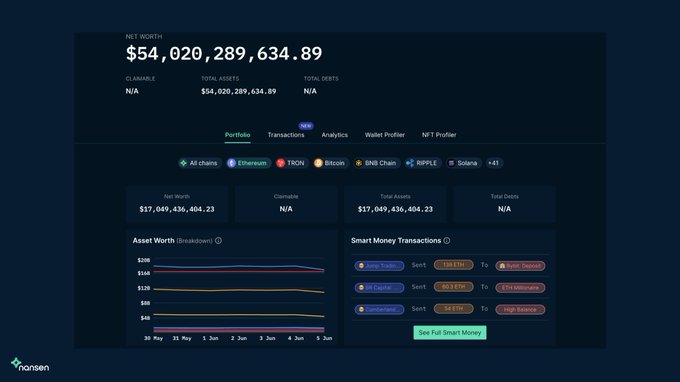This screenshot has width=680, height=382.
Task: Click the Ethereum Net Worth card
Action: [177, 204]
